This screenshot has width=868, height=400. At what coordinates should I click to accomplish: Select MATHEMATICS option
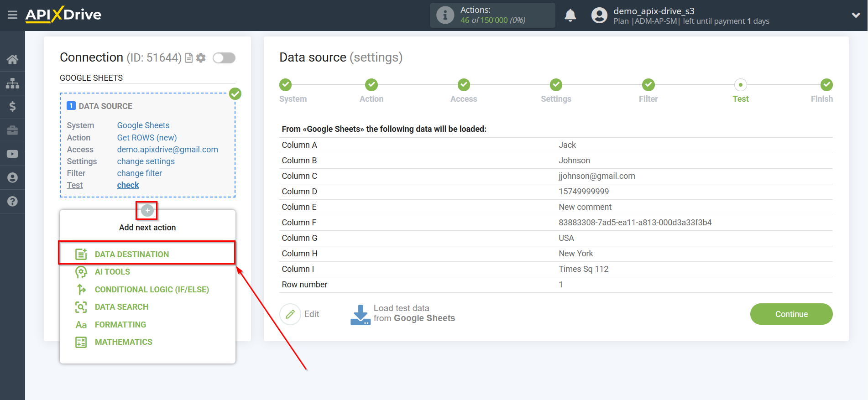click(124, 342)
